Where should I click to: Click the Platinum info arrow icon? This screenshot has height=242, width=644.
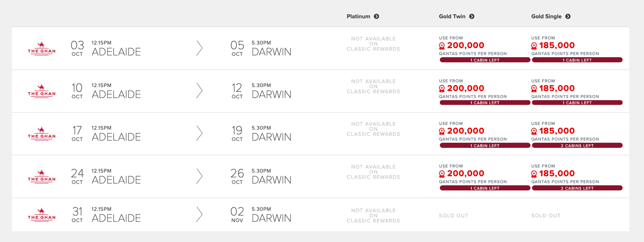[x=376, y=16]
